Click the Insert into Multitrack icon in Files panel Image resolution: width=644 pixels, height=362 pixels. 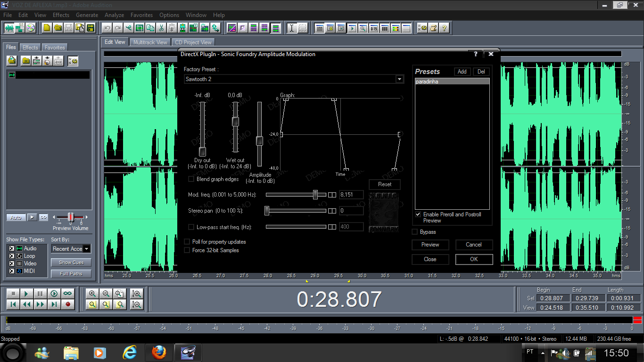click(x=36, y=60)
